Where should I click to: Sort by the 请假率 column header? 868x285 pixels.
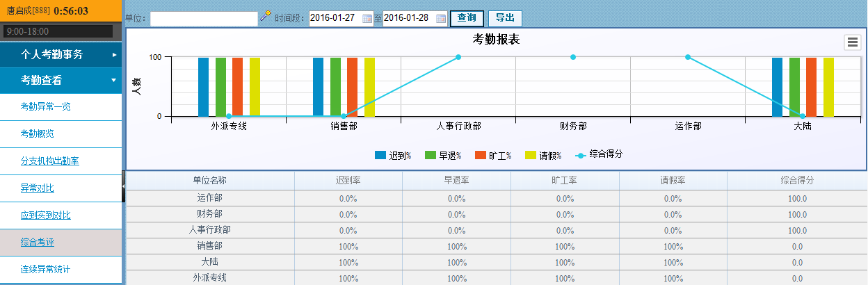(x=673, y=180)
